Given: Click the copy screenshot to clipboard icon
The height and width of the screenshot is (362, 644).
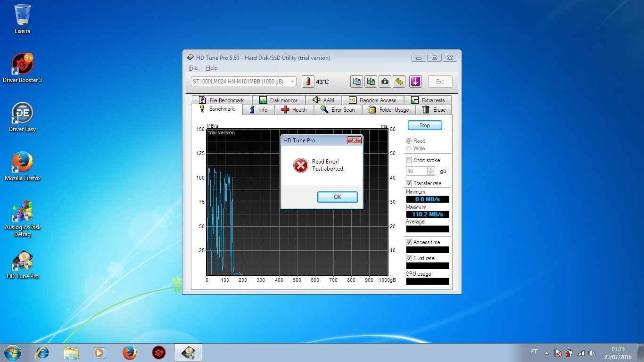Looking at the screenshot, I should click(371, 82).
